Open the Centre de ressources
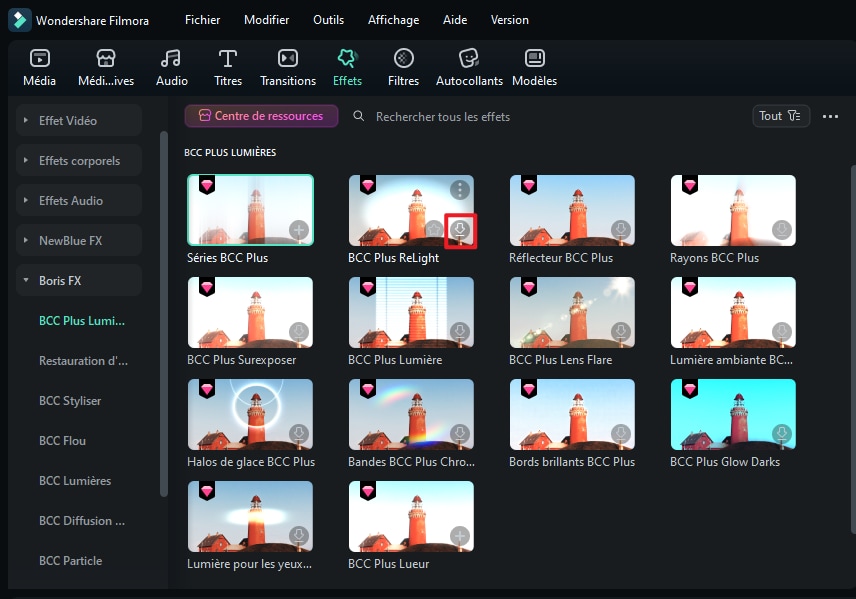This screenshot has height=599, width=856. (x=261, y=116)
